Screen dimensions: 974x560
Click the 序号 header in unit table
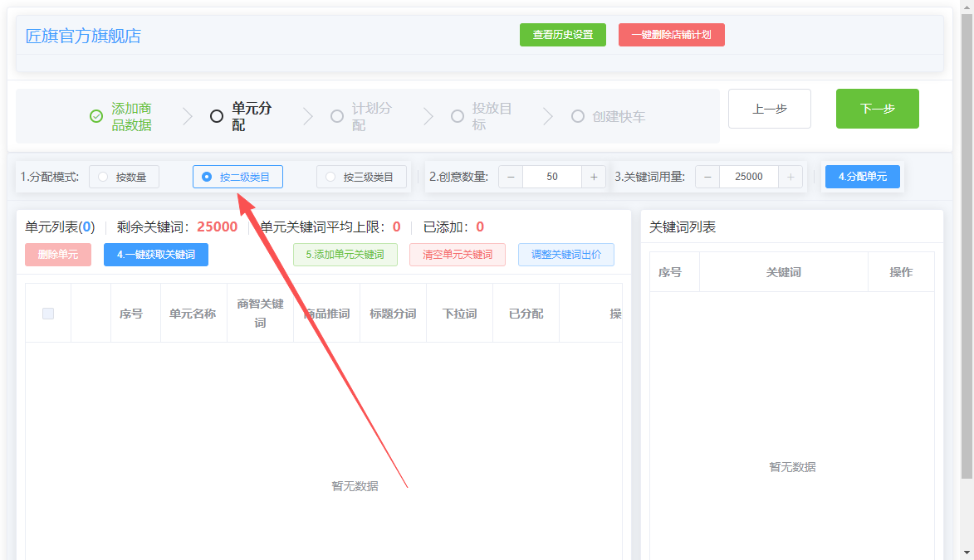tap(135, 314)
